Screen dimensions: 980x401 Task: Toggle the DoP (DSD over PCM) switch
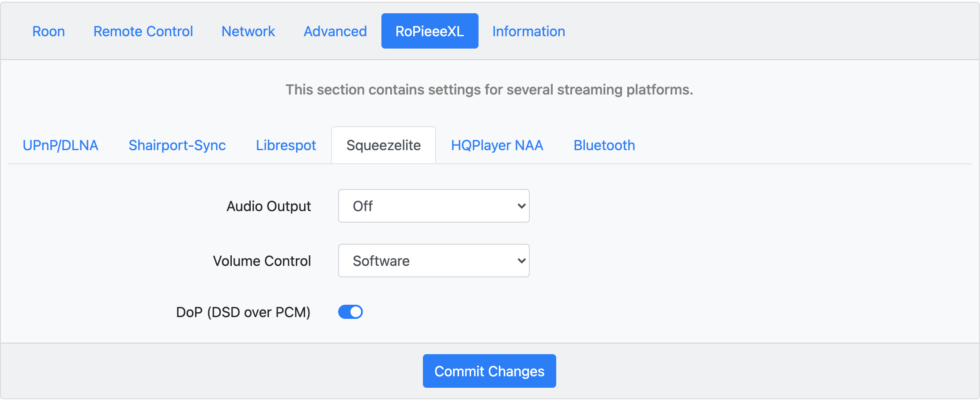351,312
